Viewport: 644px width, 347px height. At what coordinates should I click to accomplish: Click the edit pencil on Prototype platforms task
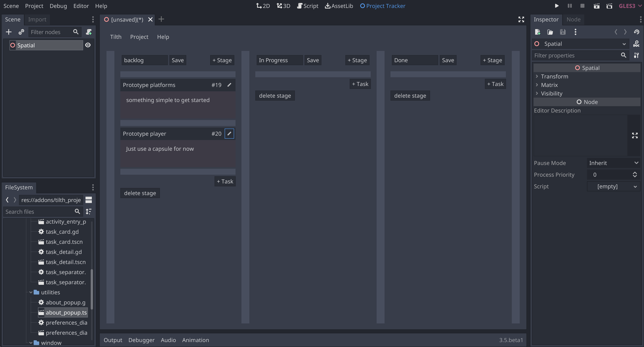[x=229, y=85]
